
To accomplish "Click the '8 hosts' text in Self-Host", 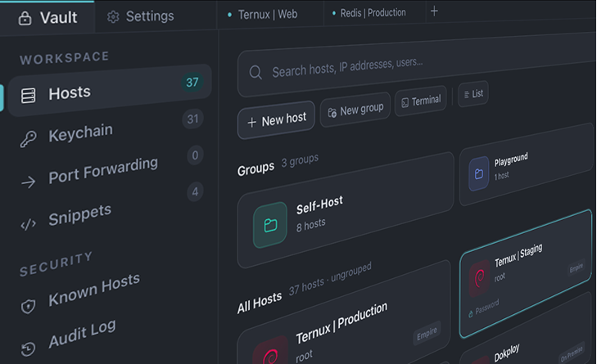I will tap(310, 224).
